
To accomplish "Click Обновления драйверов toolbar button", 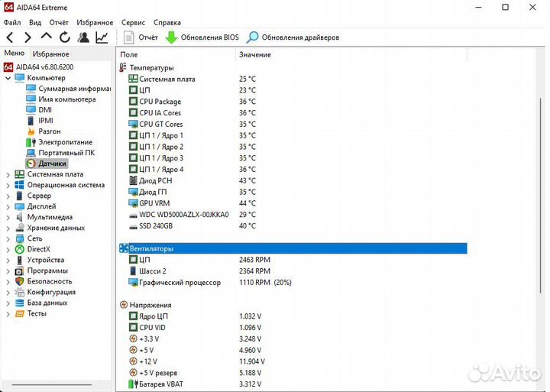I will tap(293, 37).
